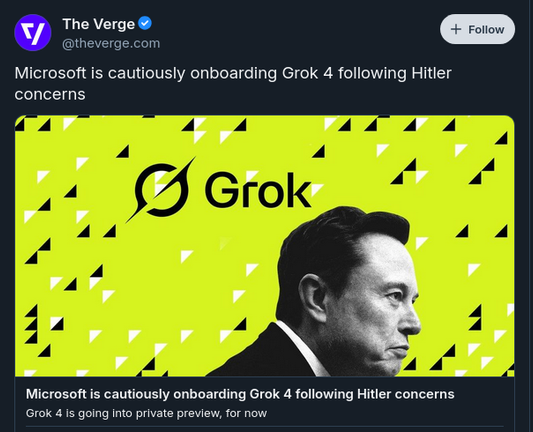Open the @theverge.com handle
This screenshot has height=432, width=533.
coord(111,44)
